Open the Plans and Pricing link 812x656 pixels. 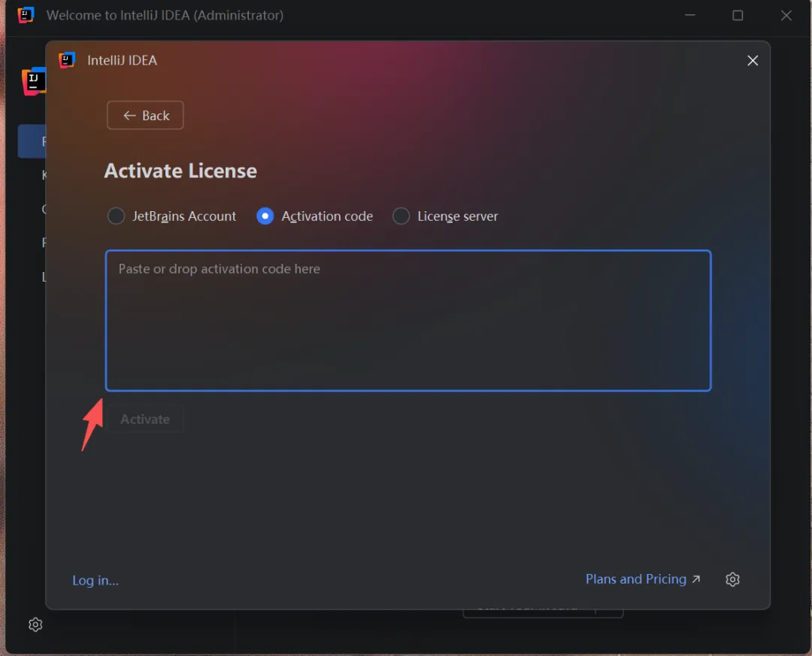[x=643, y=579]
